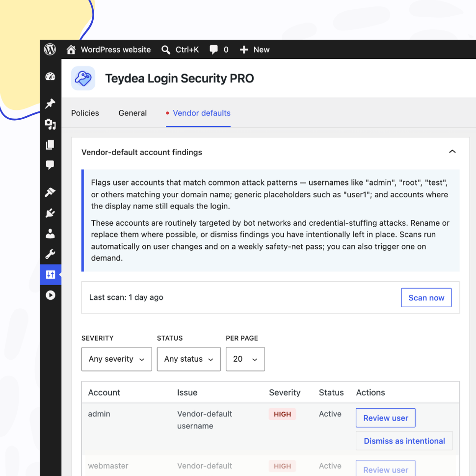Click the admin account name
This screenshot has height=476, width=476.
point(99,414)
